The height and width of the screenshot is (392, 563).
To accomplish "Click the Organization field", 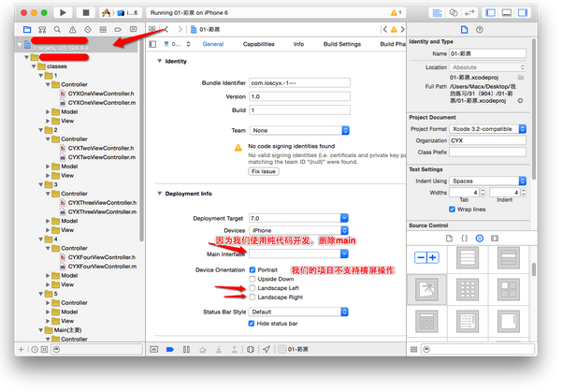I will click(x=487, y=140).
